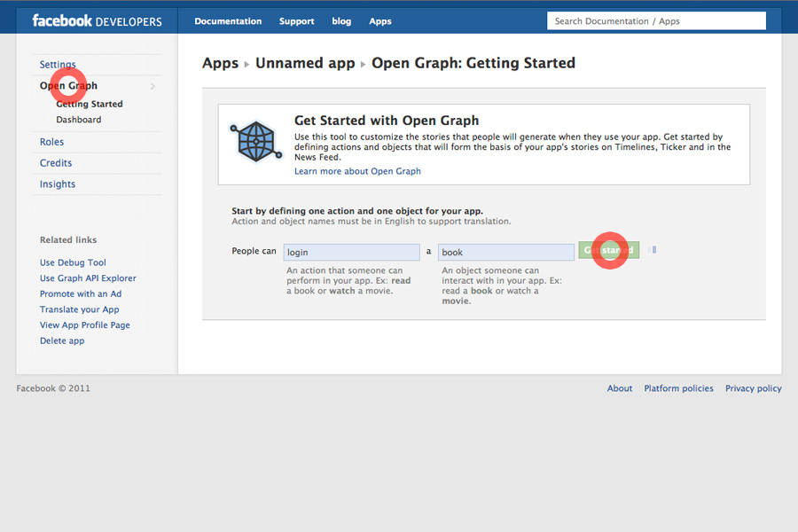Select Settings in the sidebar
The height and width of the screenshot is (532, 798).
58,65
